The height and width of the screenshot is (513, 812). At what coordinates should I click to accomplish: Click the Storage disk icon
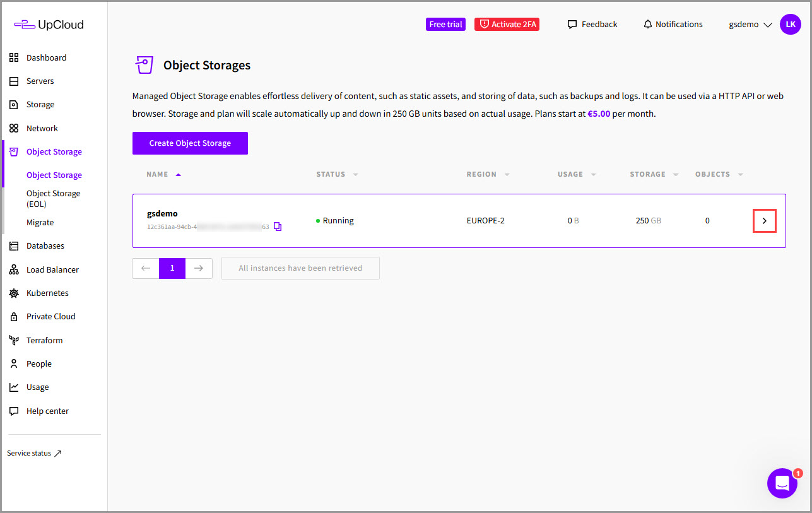pyautogui.click(x=14, y=105)
